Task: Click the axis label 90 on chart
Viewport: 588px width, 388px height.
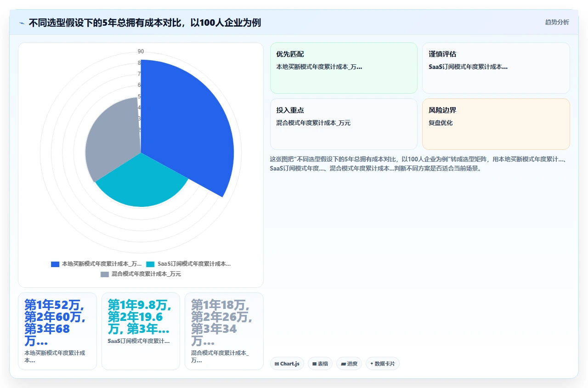Action: (x=141, y=51)
